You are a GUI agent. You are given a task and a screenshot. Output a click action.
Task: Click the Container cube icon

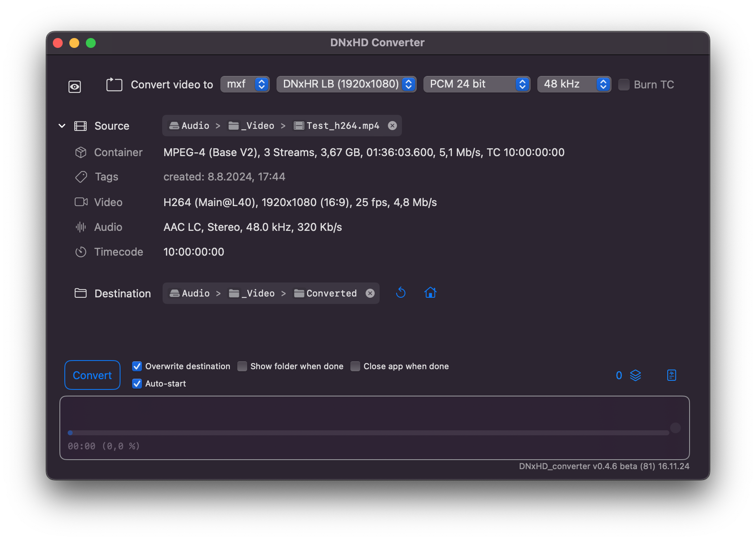click(81, 152)
